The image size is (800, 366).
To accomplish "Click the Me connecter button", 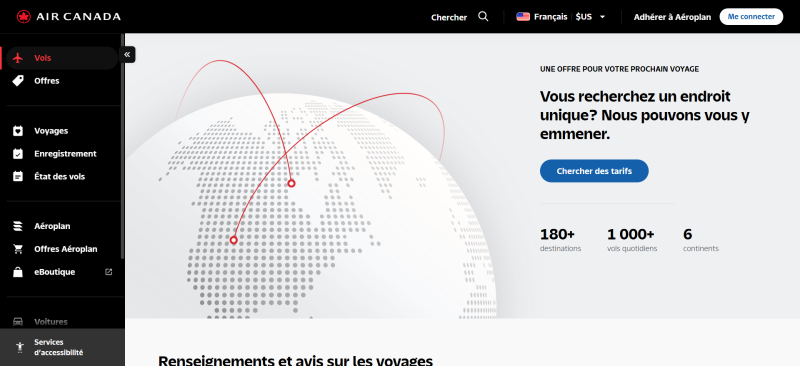I will click(751, 16).
